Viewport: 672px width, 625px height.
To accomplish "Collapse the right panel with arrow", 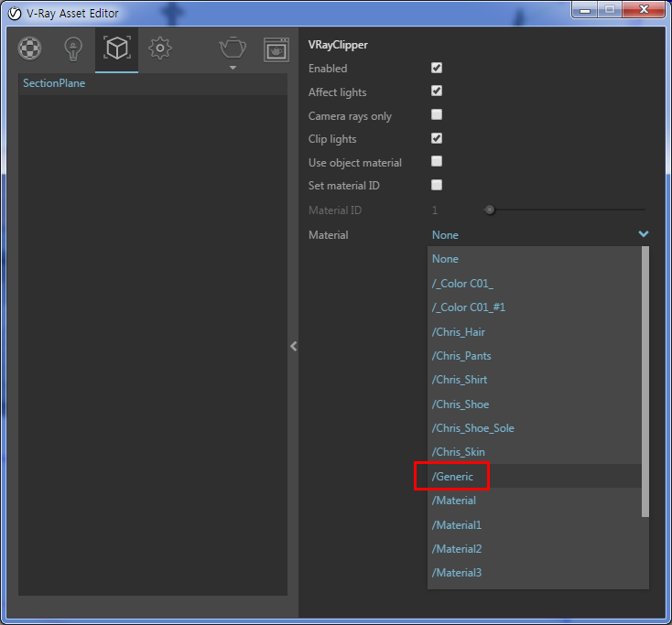I will pyautogui.click(x=294, y=346).
